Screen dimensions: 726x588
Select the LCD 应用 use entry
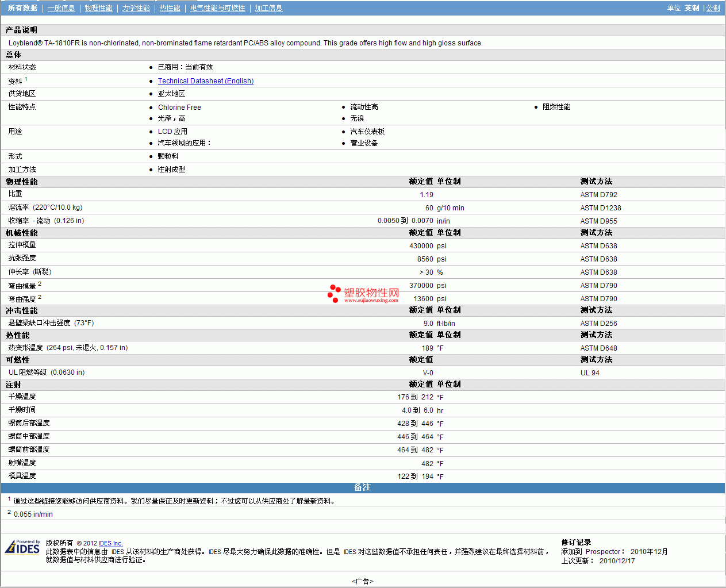pyautogui.click(x=173, y=132)
